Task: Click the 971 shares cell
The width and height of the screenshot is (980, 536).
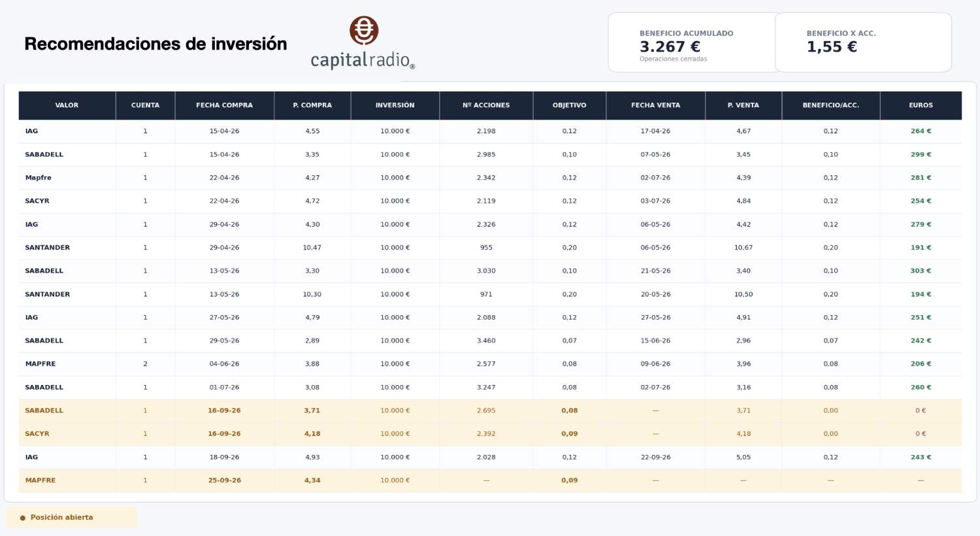Action: pyautogui.click(x=486, y=294)
